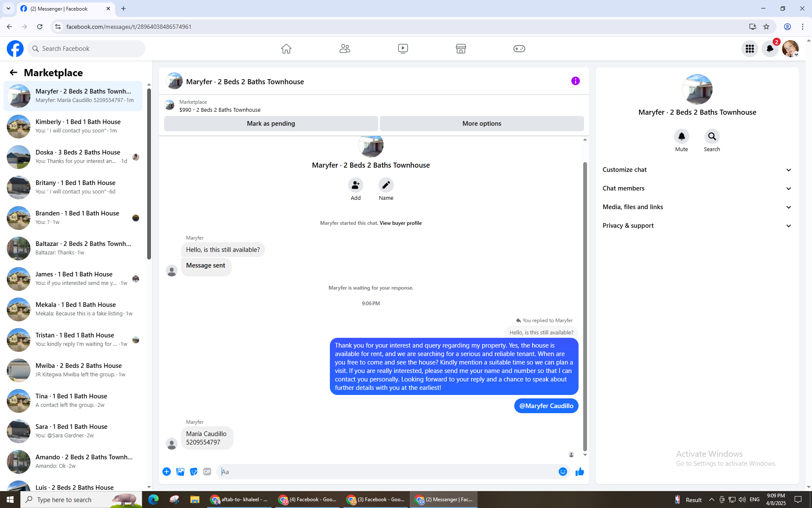Click the Mark as pending button
Screen dimensions: 812x508
click(271, 124)
